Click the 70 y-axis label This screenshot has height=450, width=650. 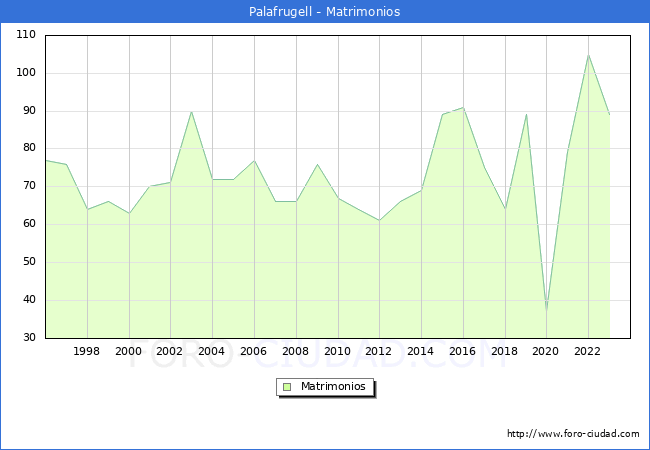coord(29,186)
